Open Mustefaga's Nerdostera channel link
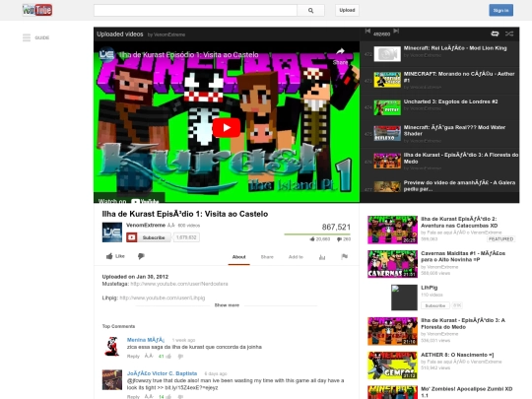The height and width of the screenshot is (399, 532). pyautogui.click(x=179, y=284)
